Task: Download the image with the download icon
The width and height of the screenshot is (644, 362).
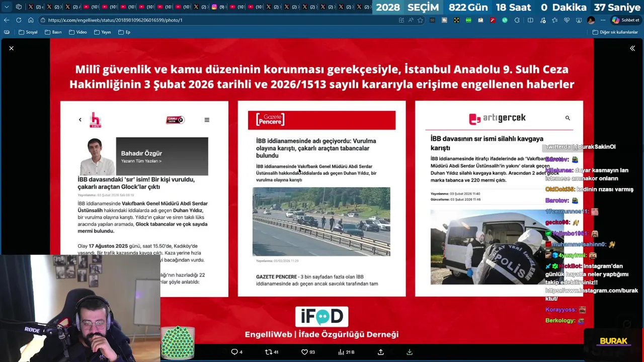Action: click(410, 352)
